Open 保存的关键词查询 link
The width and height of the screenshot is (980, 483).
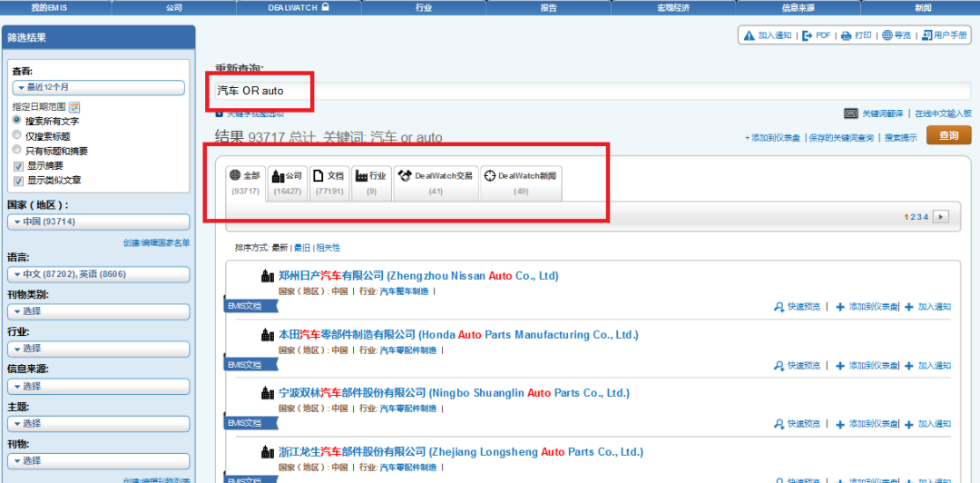click(841, 138)
